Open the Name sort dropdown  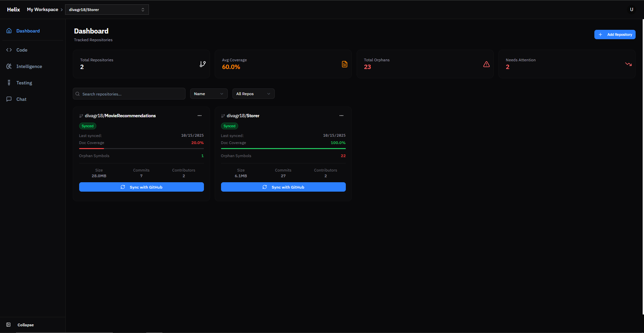tap(209, 94)
